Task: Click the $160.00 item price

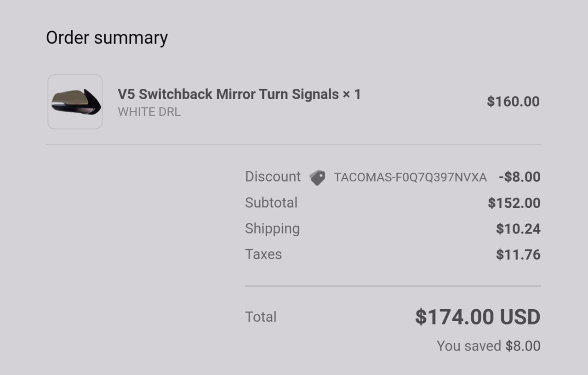Action: click(x=513, y=102)
